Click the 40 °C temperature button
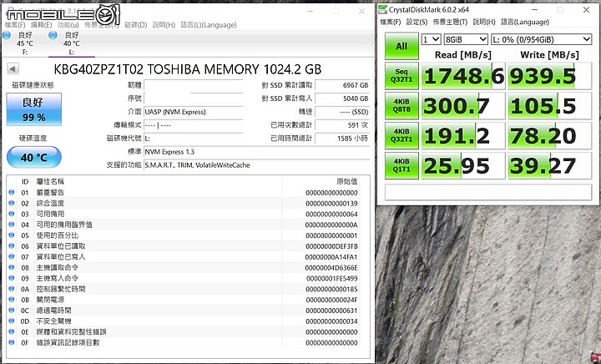This screenshot has width=601, height=364. [x=33, y=157]
